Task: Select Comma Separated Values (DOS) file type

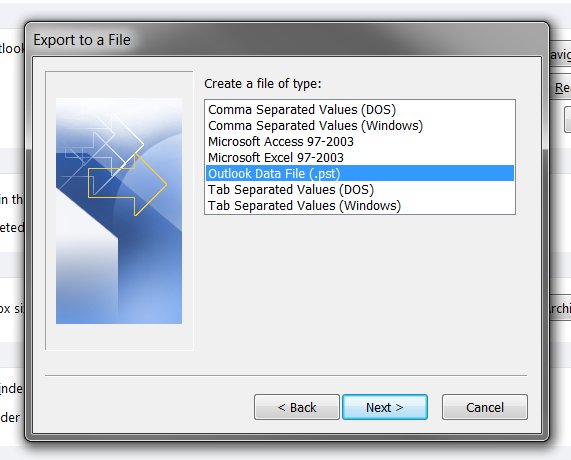Action: [360, 110]
